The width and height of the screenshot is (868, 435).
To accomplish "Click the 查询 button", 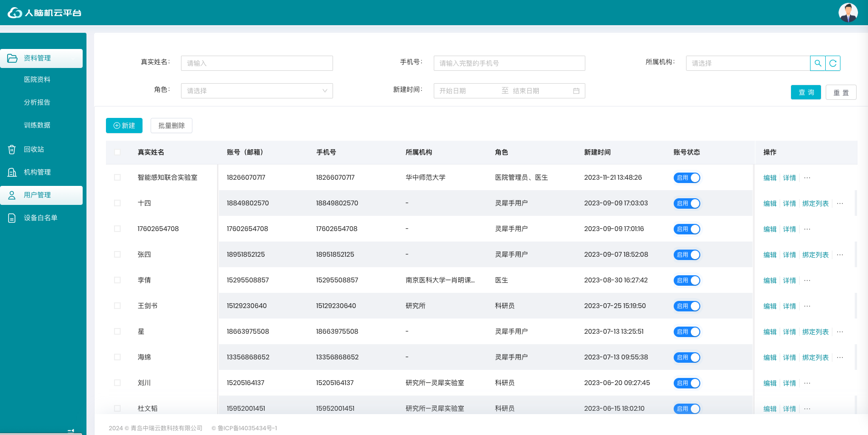I will [806, 92].
